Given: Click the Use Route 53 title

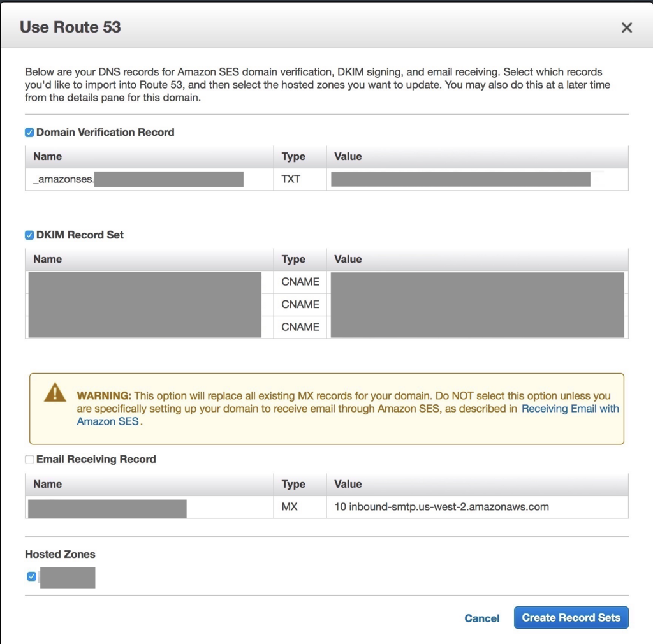Looking at the screenshot, I should (x=70, y=27).
